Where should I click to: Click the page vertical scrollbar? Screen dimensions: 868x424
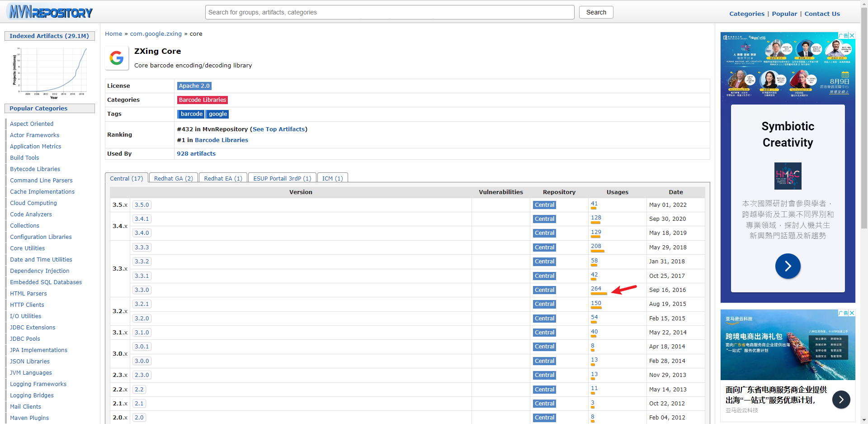click(864, 118)
